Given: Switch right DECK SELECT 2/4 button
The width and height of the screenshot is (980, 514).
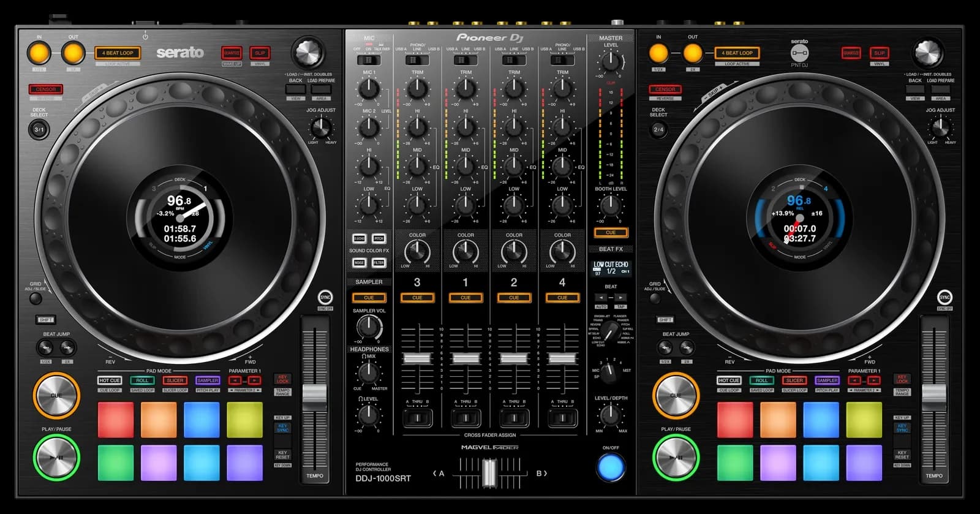Looking at the screenshot, I should (x=658, y=129).
